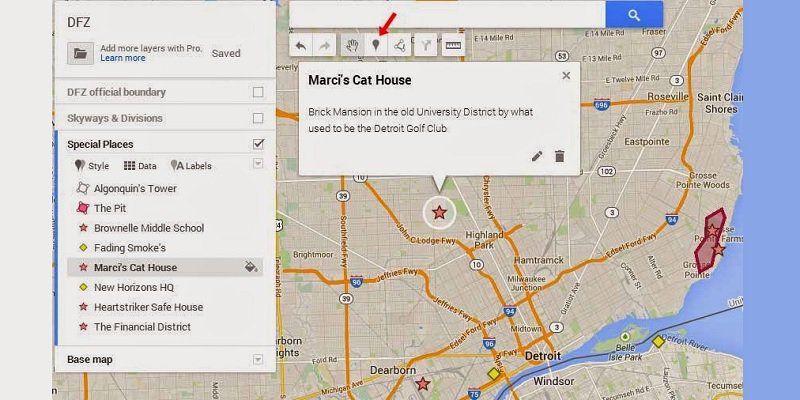This screenshot has width=800, height=400.
Task: Click the blue search magnifier button
Action: (634, 15)
